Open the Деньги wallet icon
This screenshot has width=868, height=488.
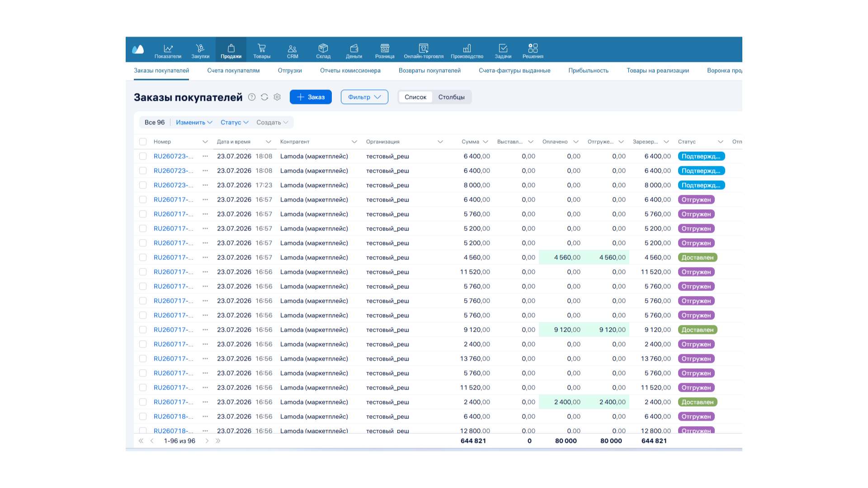(354, 48)
